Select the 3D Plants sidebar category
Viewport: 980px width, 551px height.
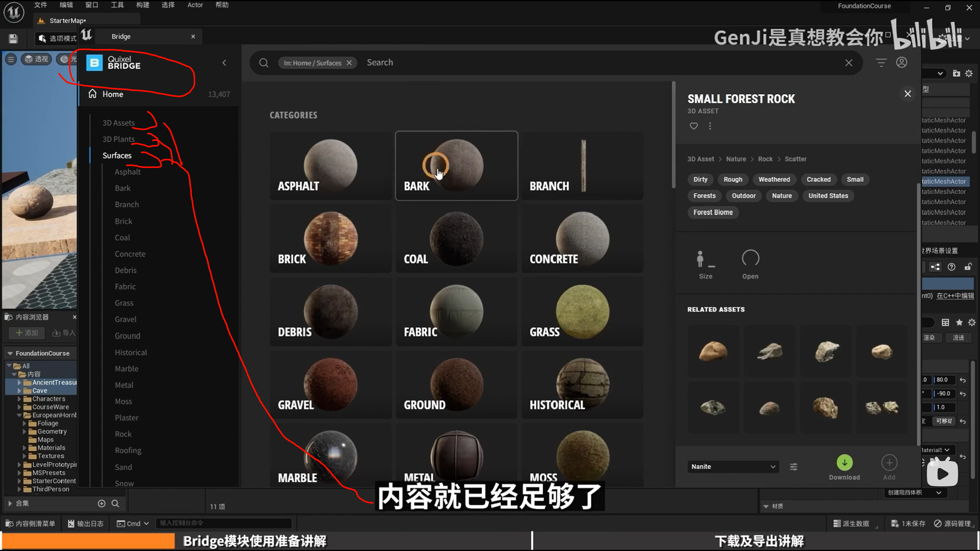[118, 139]
